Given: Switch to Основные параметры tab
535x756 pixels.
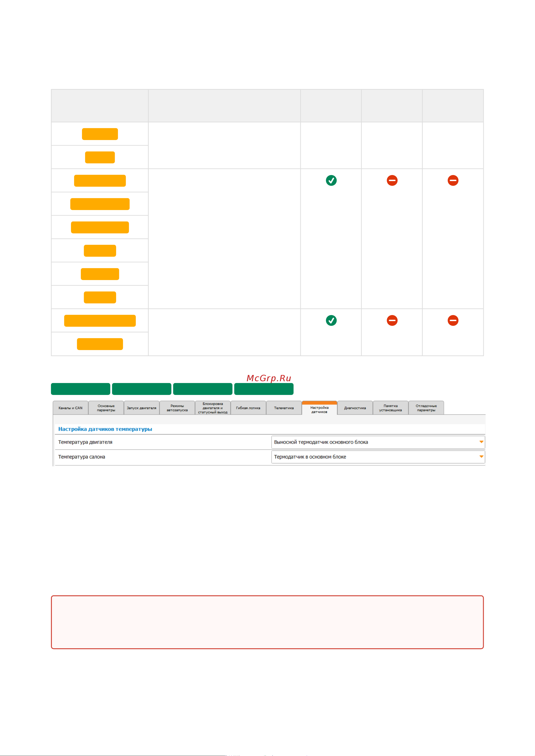Looking at the screenshot, I should (x=106, y=408).
